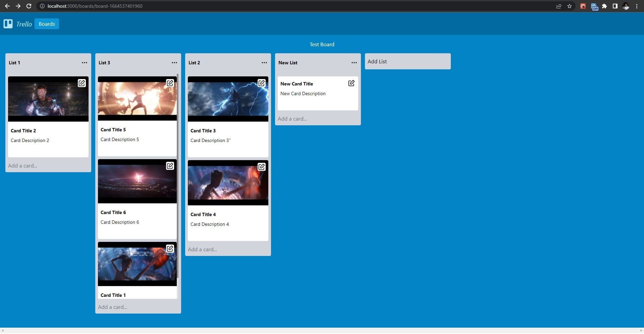Expand the List 3 three-dot menu
Viewport: 644px width, 334px height.
click(174, 63)
